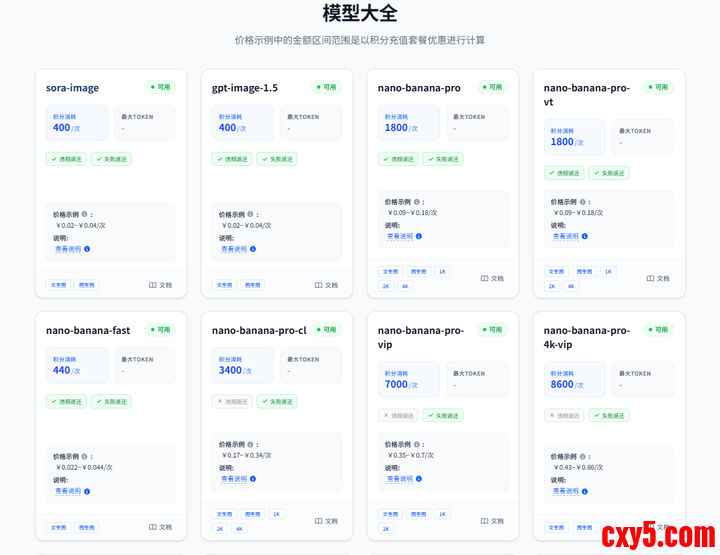Image resolution: width=720 pixels, height=555 pixels.
Task: Click the 1K tag in nano-banana-pro-cl card
Action: (276, 514)
